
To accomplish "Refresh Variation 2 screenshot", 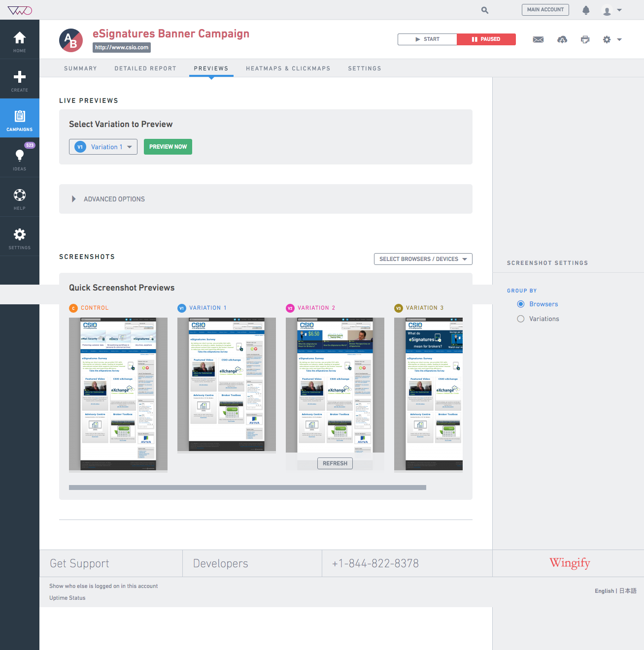I will point(335,463).
